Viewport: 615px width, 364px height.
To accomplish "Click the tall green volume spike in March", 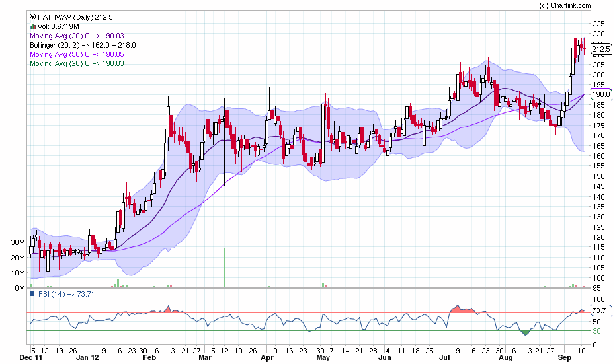I will [225, 268].
